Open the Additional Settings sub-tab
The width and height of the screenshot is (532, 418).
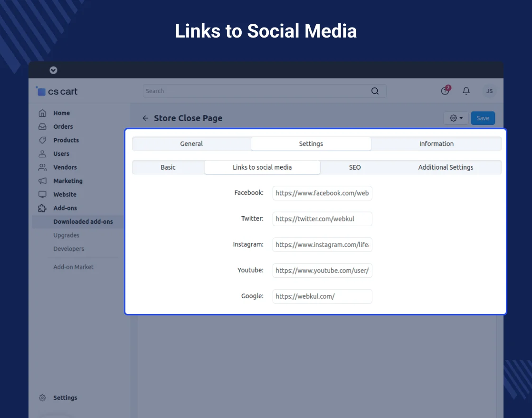coord(446,167)
